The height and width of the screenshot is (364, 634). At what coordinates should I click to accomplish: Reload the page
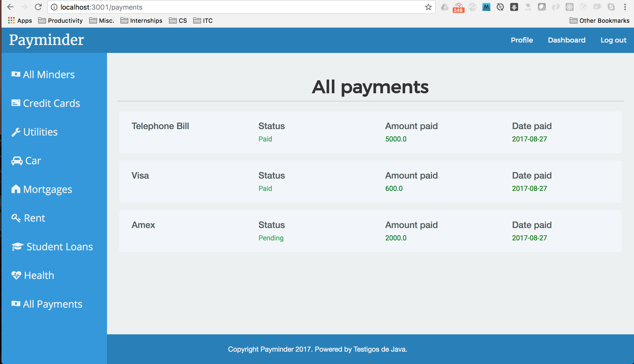pyautogui.click(x=38, y=7)
